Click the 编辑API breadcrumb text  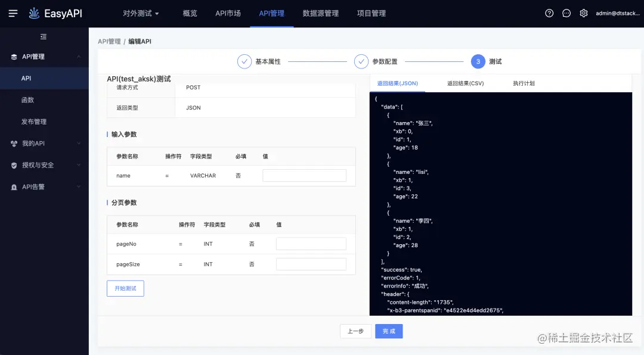point(140,42)
